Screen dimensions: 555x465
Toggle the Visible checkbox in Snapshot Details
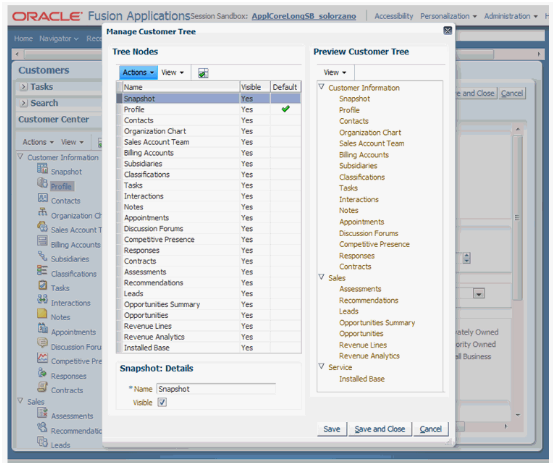tap(162, 402)
